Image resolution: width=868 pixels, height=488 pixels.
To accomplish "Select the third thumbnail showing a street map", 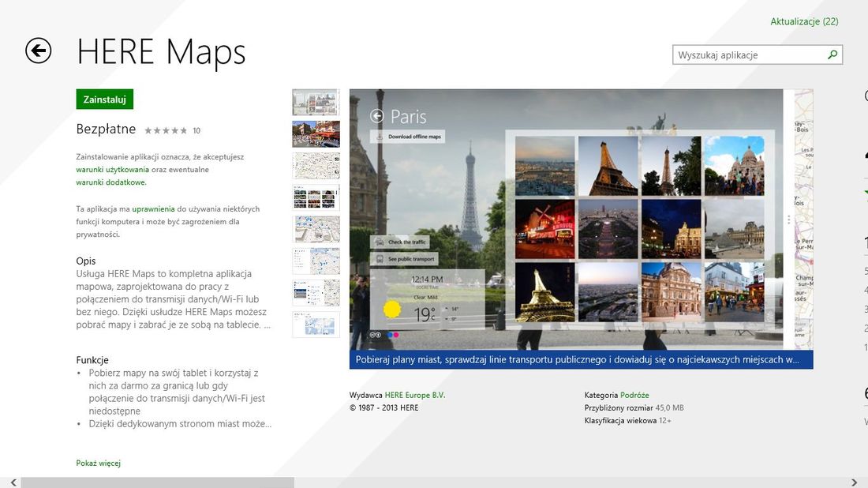I will (316, 166).
